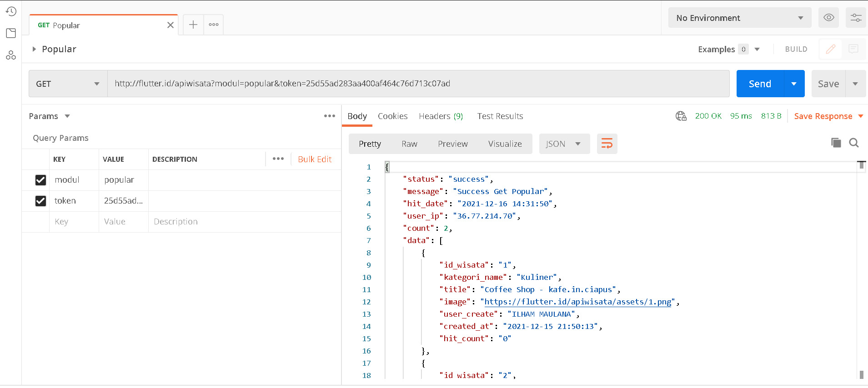Image resolution: width=868 pixels, height=388 pixels.
Task: Open the History sidebar icon
Action: pos(11,11)
